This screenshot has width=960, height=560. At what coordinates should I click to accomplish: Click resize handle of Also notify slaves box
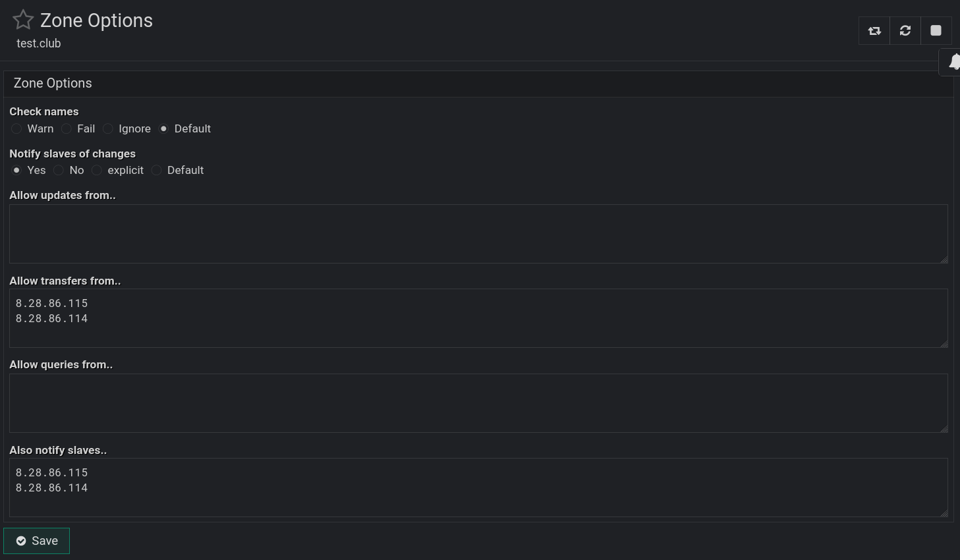tap(944, 513)
